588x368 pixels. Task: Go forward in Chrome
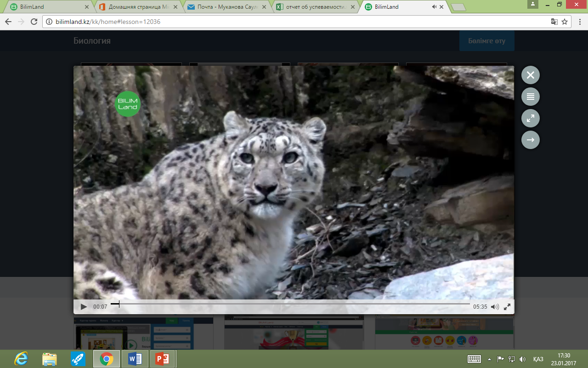21,22
